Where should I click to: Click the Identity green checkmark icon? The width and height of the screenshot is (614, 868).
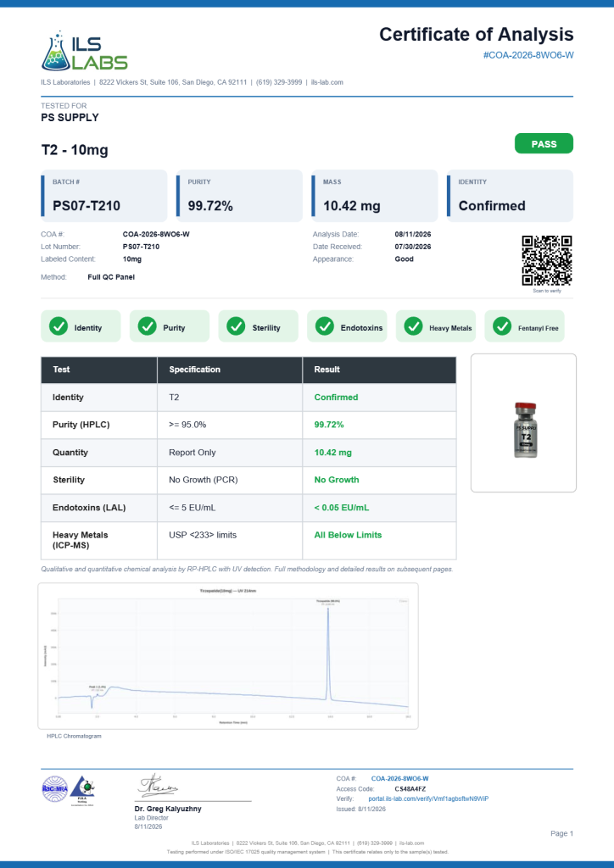[59, 326]
